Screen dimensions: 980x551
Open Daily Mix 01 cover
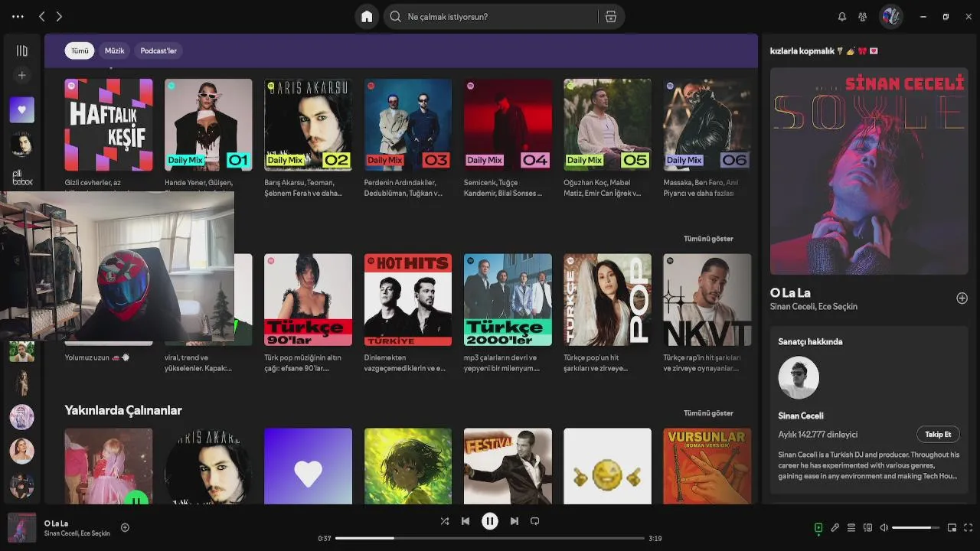(x=208, y=125)
